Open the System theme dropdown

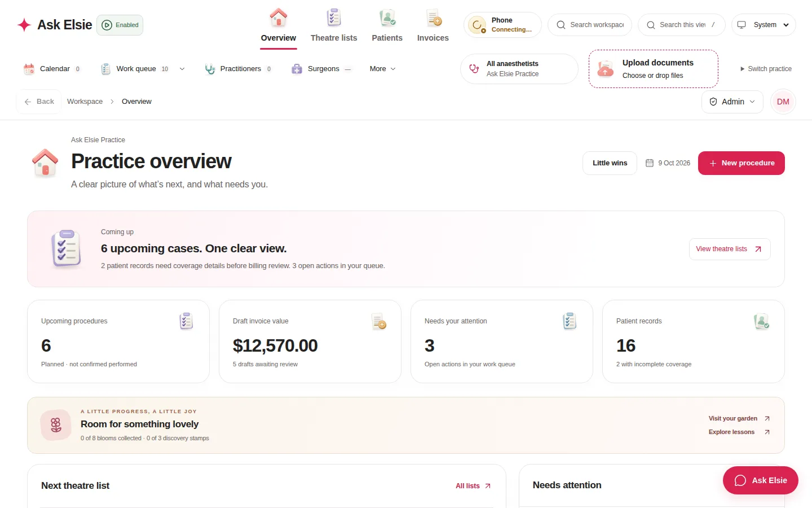[764, 25]
